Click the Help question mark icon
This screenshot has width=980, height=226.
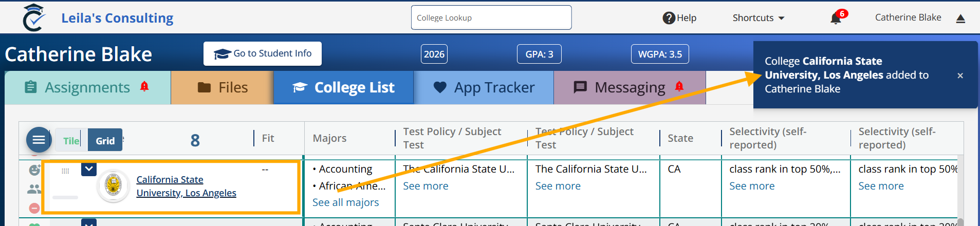coord(669,18)
